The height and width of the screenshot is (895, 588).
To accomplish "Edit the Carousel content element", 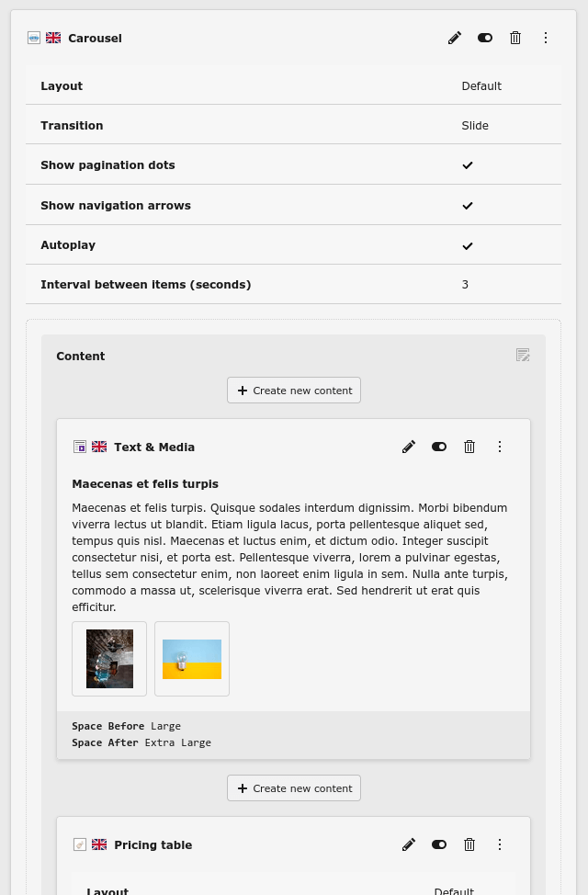I will click(455, 38).
